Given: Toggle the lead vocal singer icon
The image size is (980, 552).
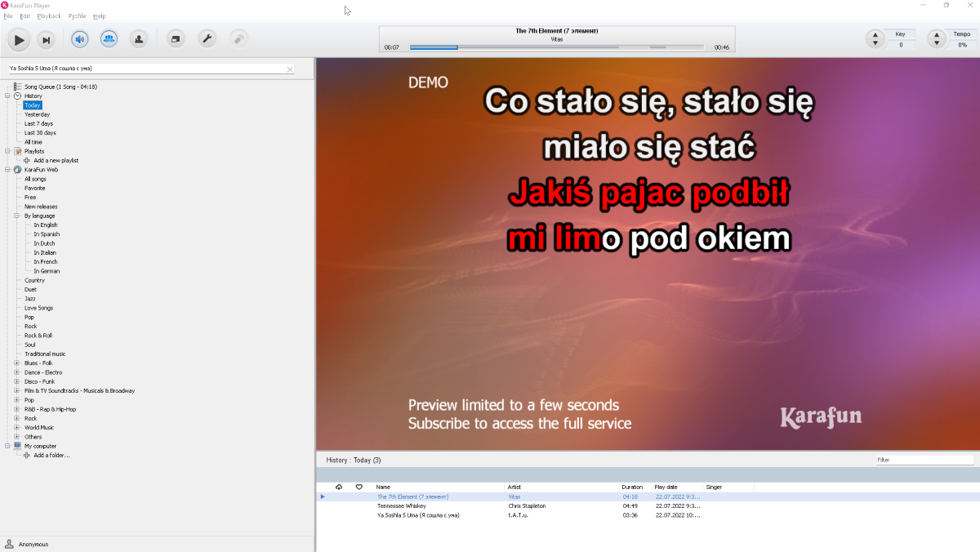Looking at the screenshot, I should (x=139, y=38).
